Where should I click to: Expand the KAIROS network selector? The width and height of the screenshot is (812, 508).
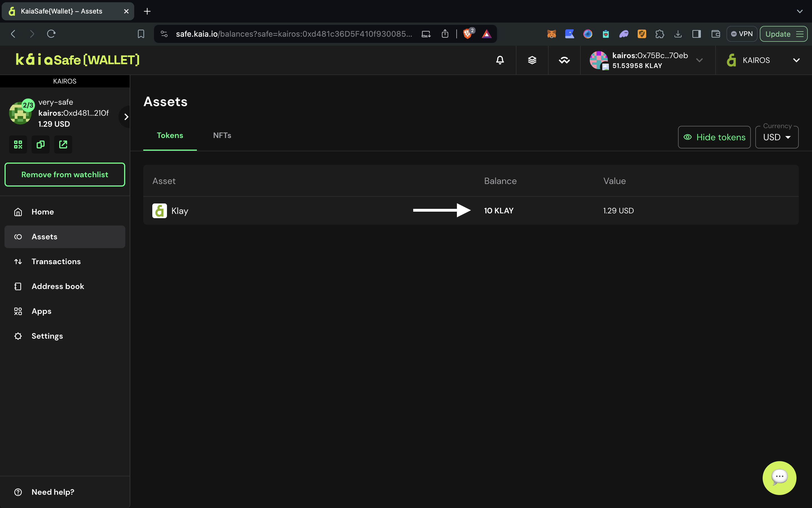[796, 60]
